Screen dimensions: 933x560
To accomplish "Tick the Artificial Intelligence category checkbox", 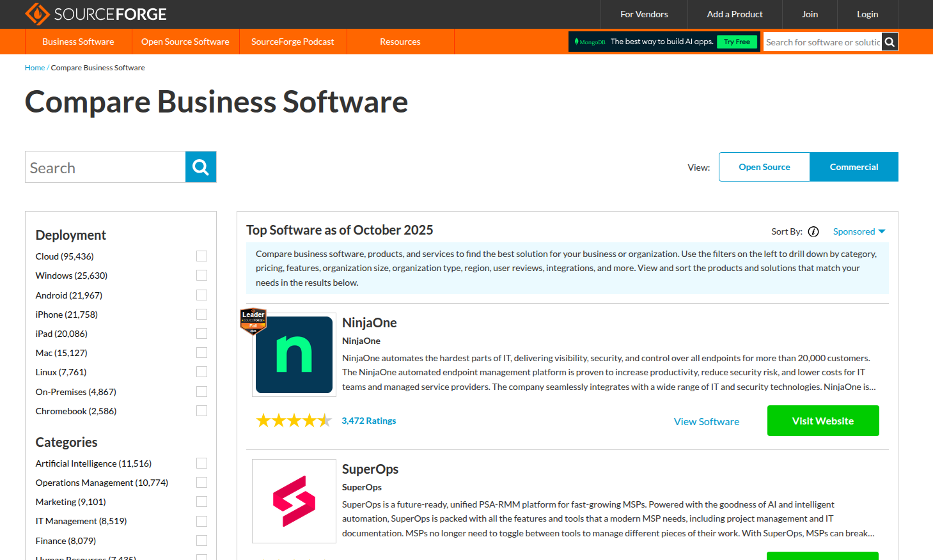I will click(x=201, y=463).
